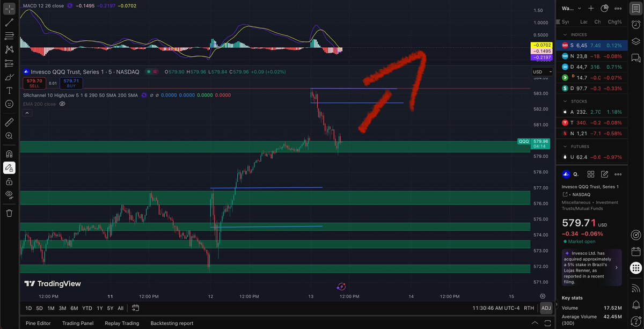Add symbol to watchlist plus icon
The height and width of the screenshot is (329, 644).
coord(591,8)
